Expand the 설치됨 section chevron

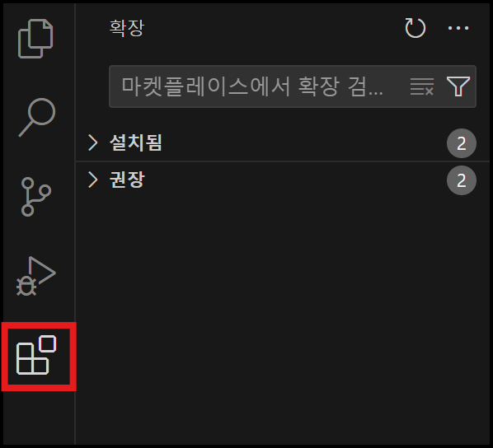(93, 143)
